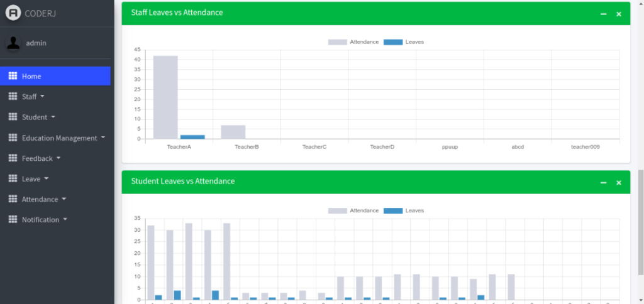The image size is (644, 304).
Task: Click the Student Leaves vs Attendance title
Action: [183, 181]
